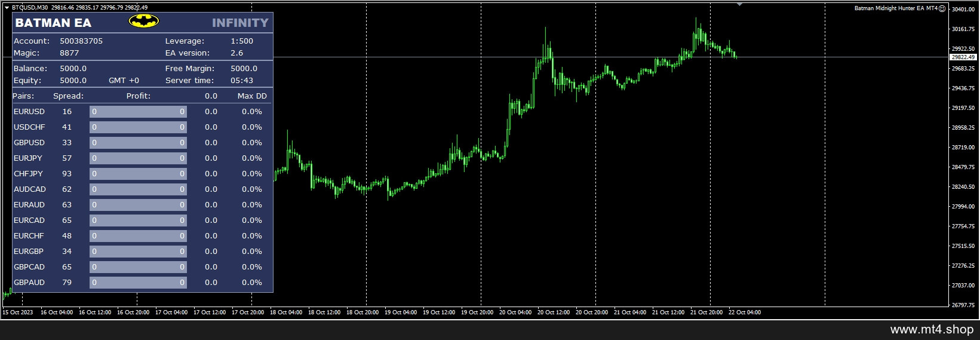Viewport: 980px width, 340px height.
Task: Click the chart symbol dropdown arrow beside BTCUSD
Action: [x=7, y=8]
